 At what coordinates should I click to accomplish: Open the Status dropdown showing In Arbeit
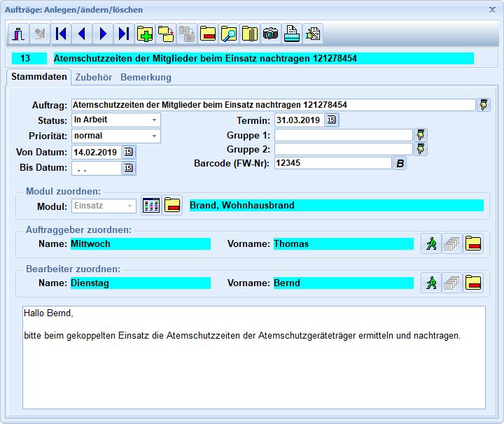116,120
